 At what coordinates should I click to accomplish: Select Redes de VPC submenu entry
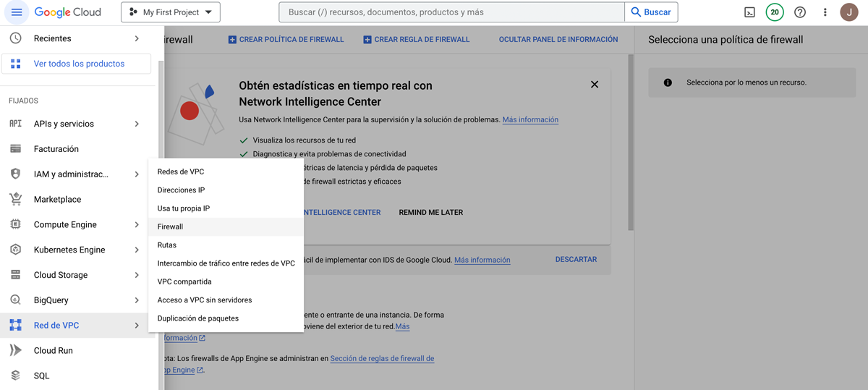226,171
